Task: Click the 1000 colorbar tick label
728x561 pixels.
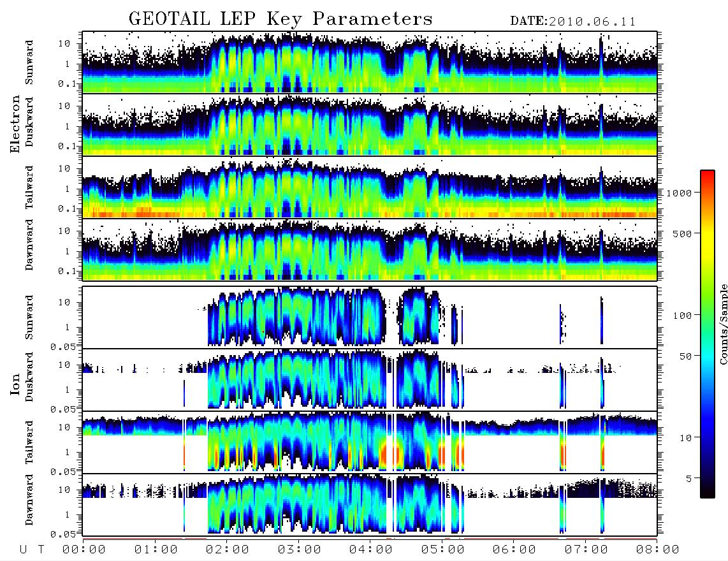Action: (x=679, y=193)
